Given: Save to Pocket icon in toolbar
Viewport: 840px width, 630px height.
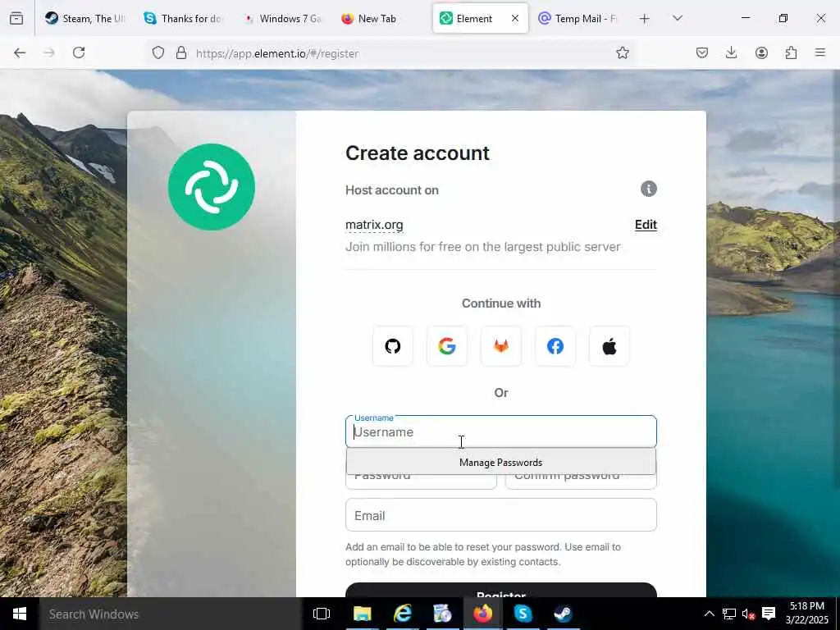Looking at the screenshot, I should click(702, 52).
